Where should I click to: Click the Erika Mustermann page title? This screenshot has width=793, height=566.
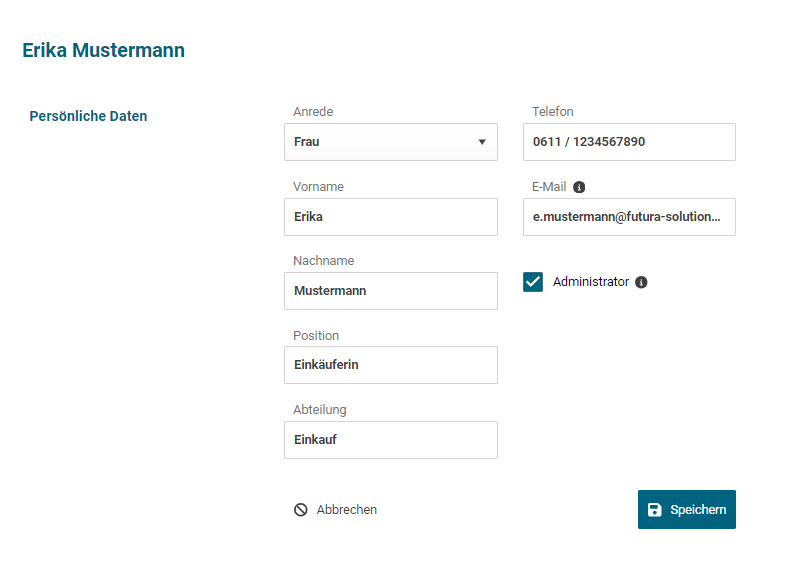pyautogui.click(x=103, y=50)
